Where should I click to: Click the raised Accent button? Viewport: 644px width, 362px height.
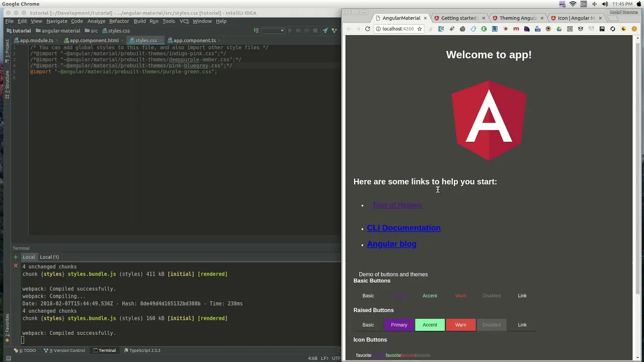[x=430, y=325]
